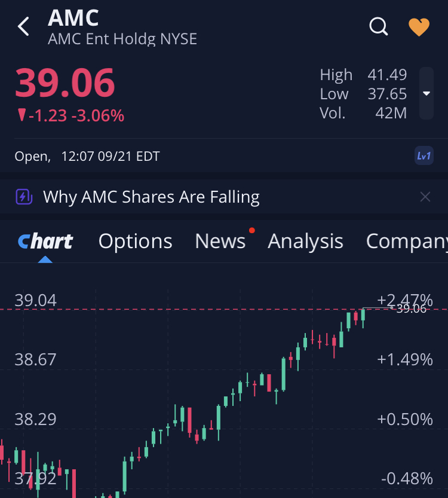Viewport: 448px width, 498px height.
Task: Switch to the Options tab
Action: click(x=135, y=241)
